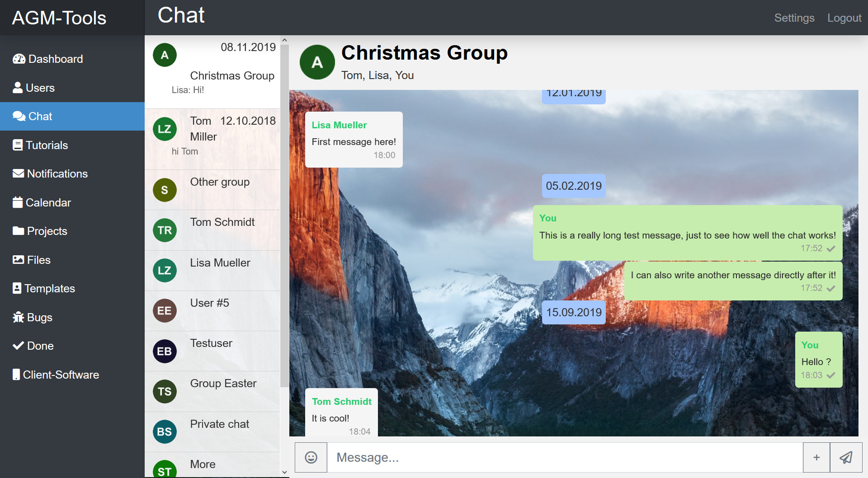Open Notifications in the sidebar
The image size is (868, 478).
point(72,173)
